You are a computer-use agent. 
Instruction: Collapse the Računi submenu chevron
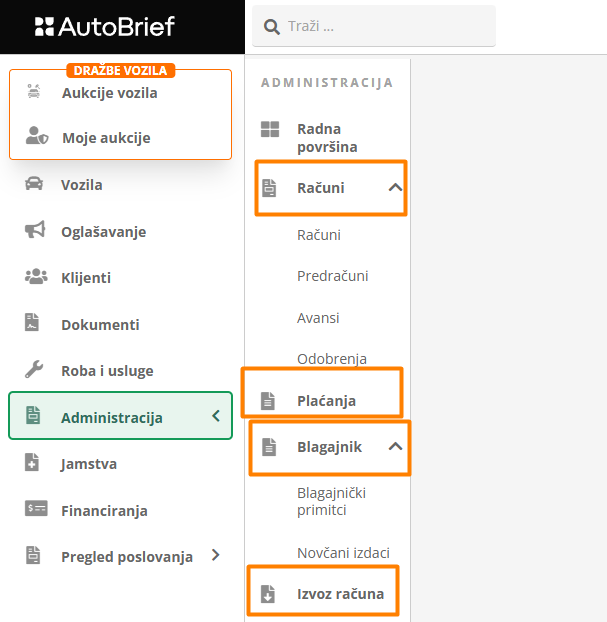tap(395, 187)
